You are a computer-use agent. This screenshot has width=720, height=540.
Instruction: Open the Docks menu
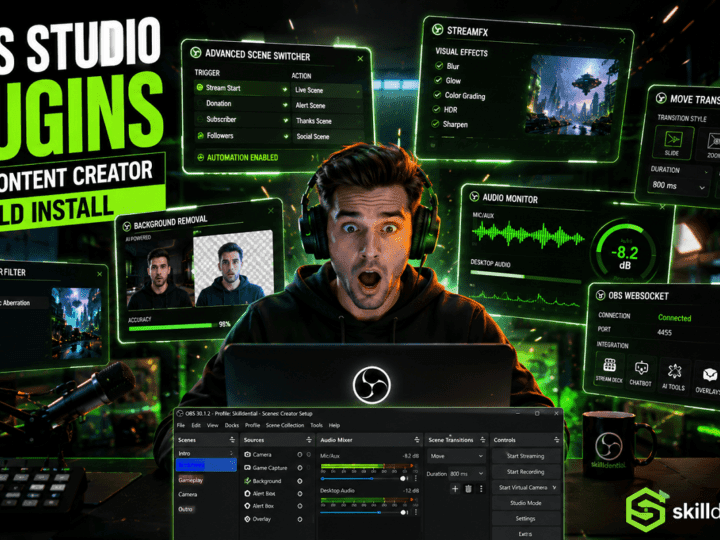(x=232, y=425)
